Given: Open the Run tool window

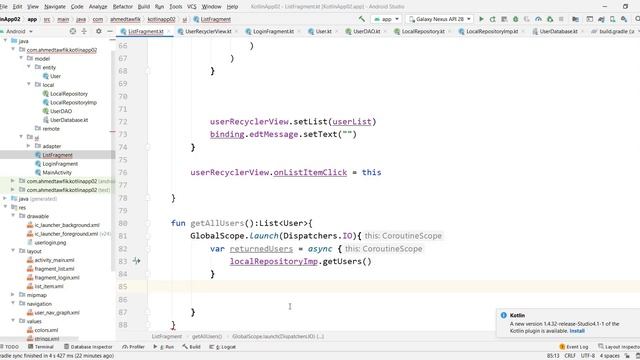Looking at the screenshot, I should tap(164, 347).
